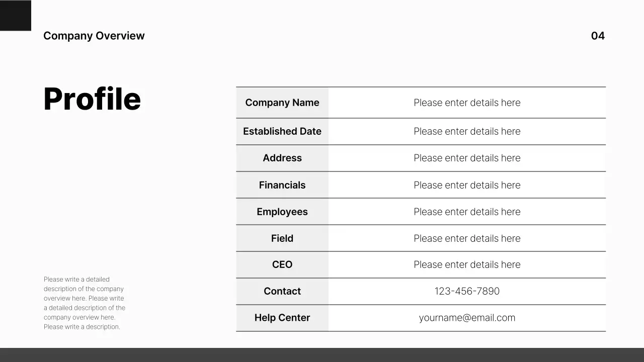Image resolution: width=644 pixels, height=362 pixels.
Task: Click the dark gray footer bar
Action: coord(322,355)
